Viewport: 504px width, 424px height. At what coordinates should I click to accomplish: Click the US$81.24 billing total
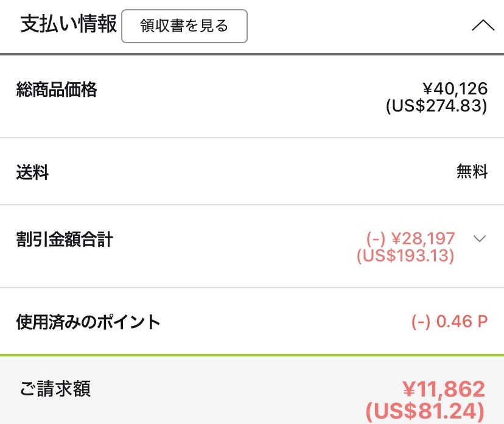425,410
